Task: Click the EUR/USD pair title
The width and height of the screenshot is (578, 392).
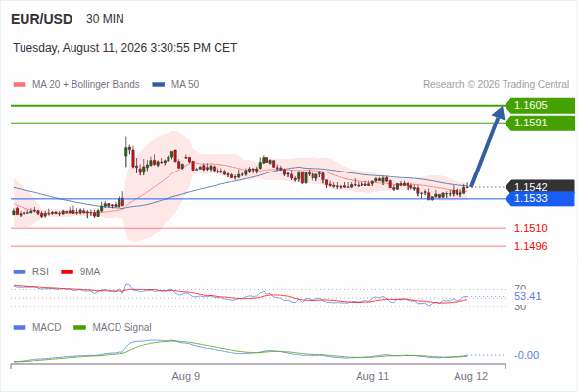Action: tap(42, 19)
